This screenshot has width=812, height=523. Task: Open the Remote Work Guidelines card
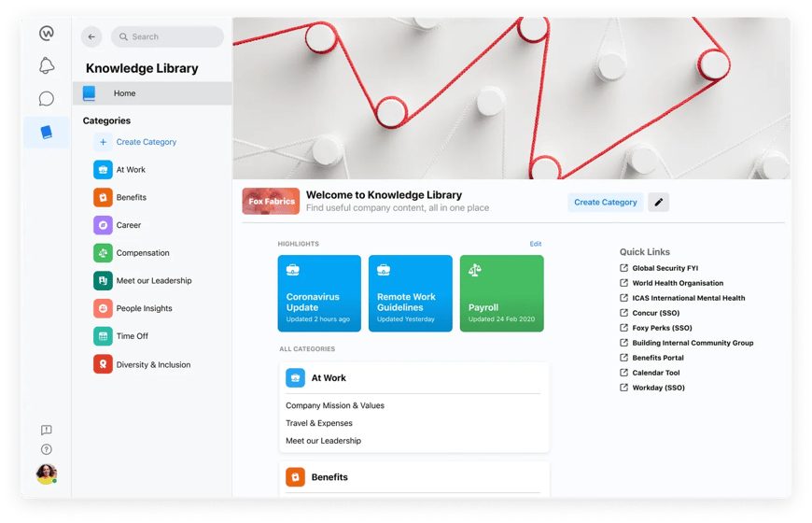click(x=410, y=293)
